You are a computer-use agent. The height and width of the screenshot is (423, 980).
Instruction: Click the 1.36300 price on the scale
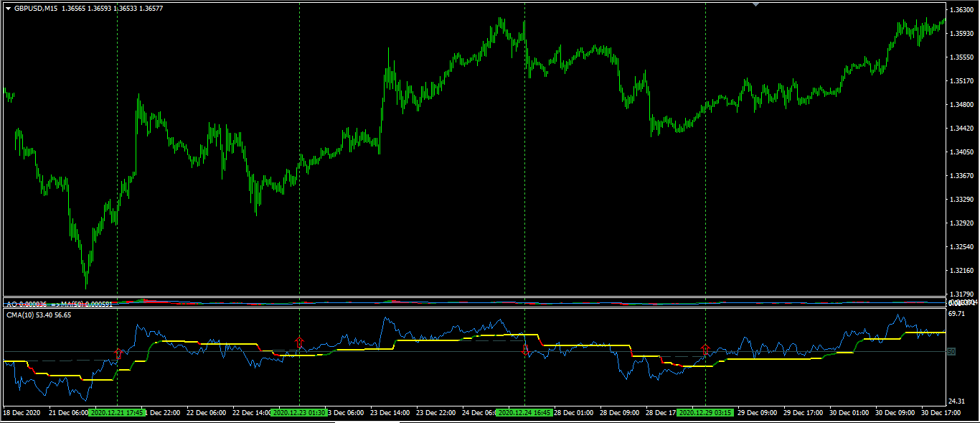point(961,10)
